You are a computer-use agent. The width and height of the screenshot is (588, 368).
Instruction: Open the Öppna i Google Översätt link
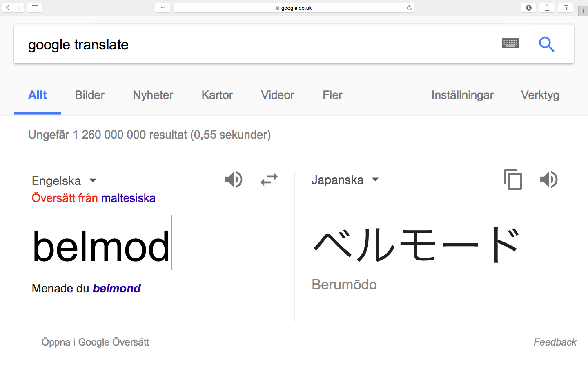(x=95, y=342)
